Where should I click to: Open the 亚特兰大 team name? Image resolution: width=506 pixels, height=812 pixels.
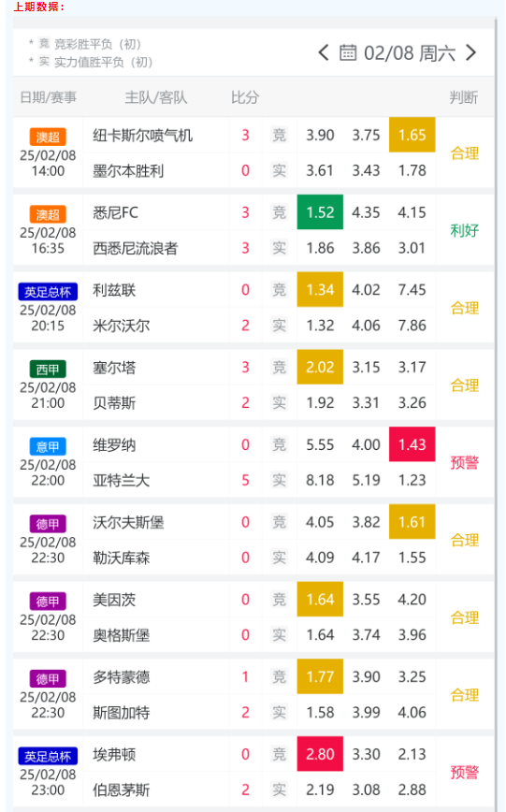pyautogui.click(x=122, y=481)
